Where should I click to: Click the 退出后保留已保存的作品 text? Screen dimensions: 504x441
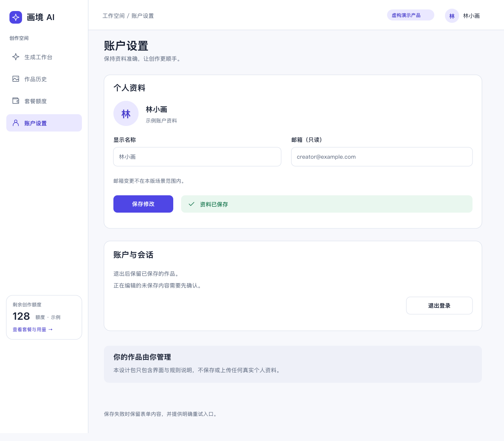tap(147, 274)
